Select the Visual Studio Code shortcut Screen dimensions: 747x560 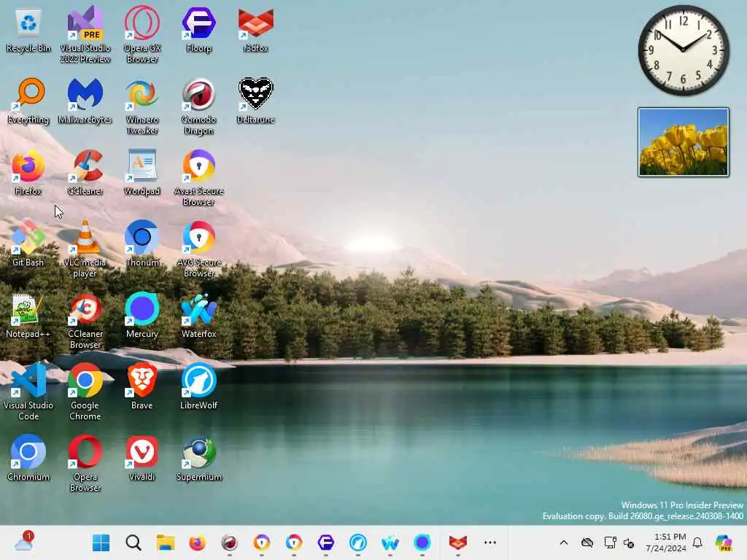point(28,392)
